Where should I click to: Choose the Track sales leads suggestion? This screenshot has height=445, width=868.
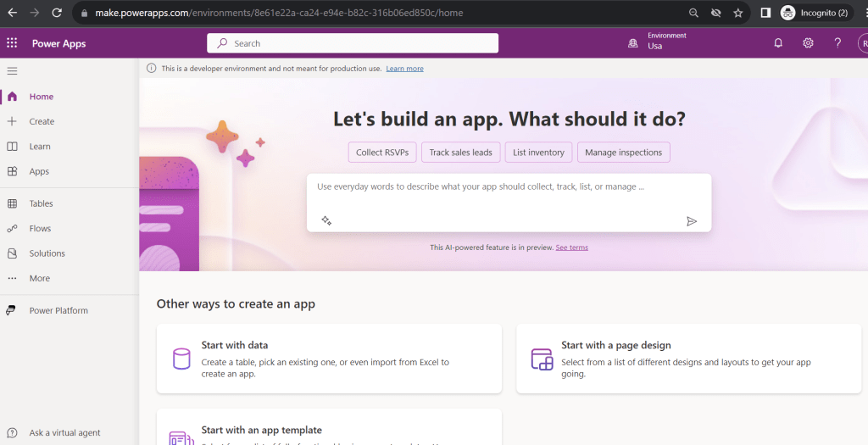[x=460, y=153]
